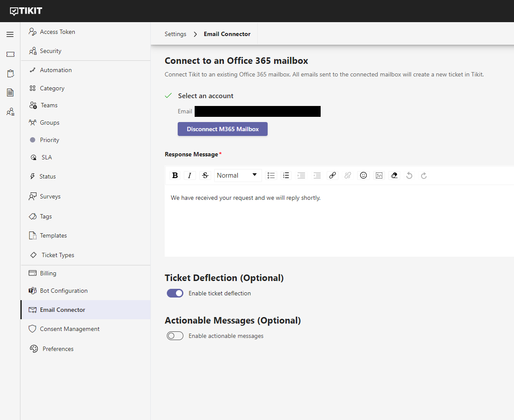514x420 pixels.
Task: Open the hamburger menu icon
Action: click(x=10, y=34)
